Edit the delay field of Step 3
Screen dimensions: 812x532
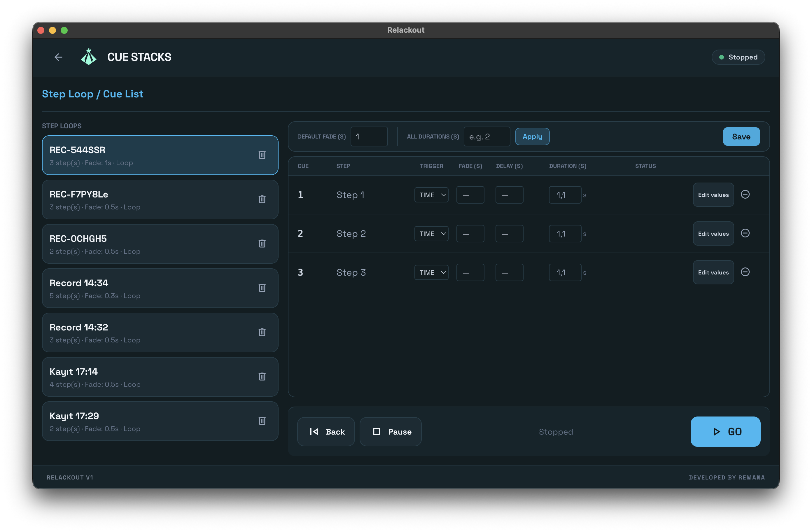tap(509, 273)
